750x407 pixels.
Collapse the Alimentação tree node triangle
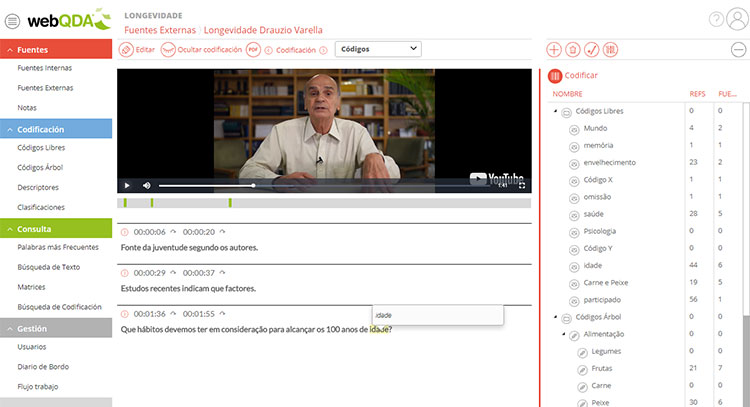click(x=563, y=334)
